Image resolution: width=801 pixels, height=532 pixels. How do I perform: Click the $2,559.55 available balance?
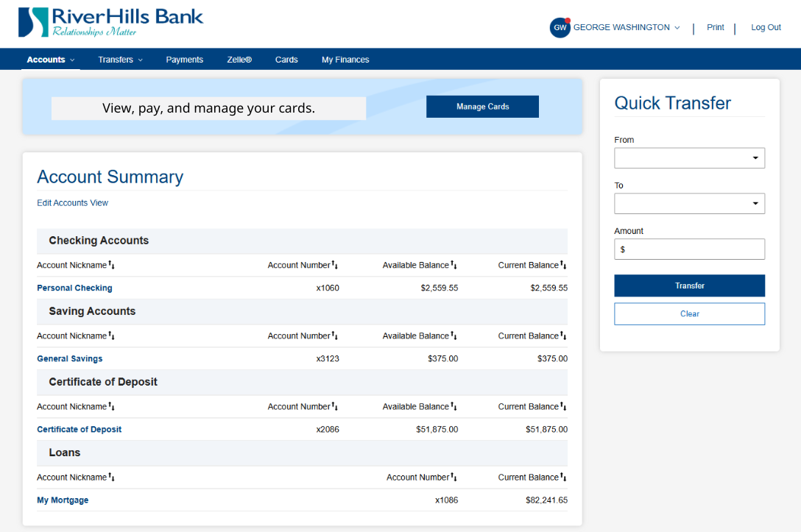tap(440, 288)
